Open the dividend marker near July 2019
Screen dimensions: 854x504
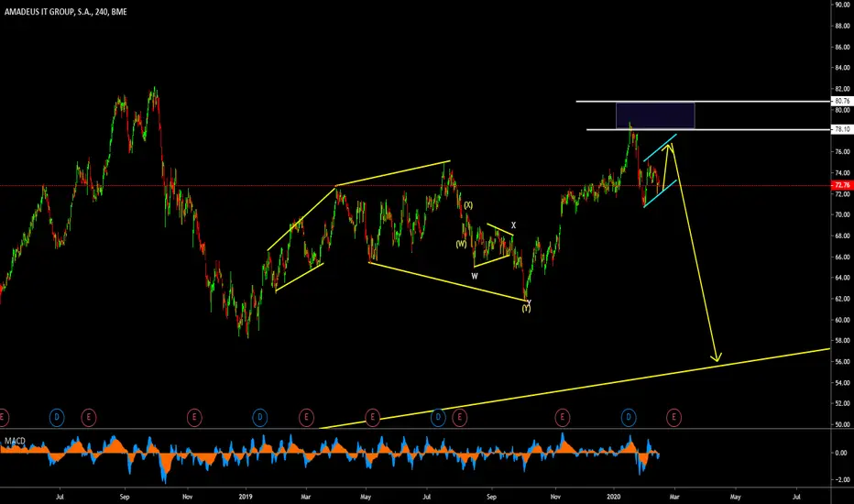pyautogui.click(x=438, y=418)
